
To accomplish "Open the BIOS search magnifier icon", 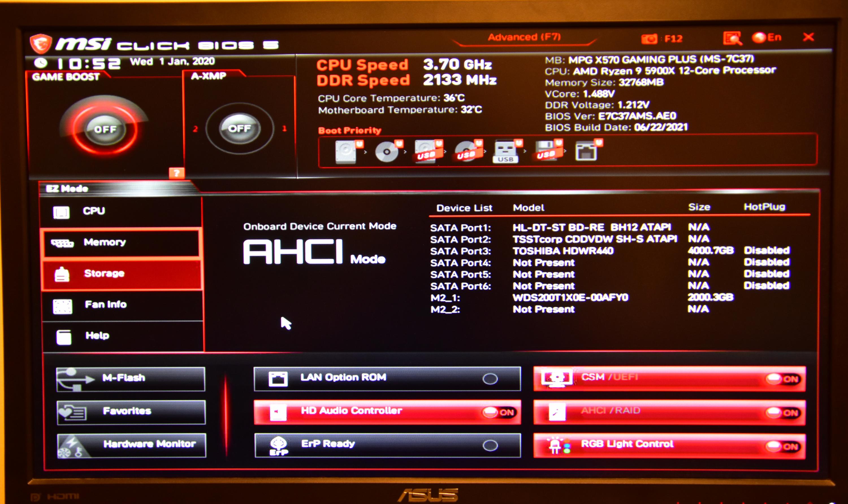I will tap(732, 38).
